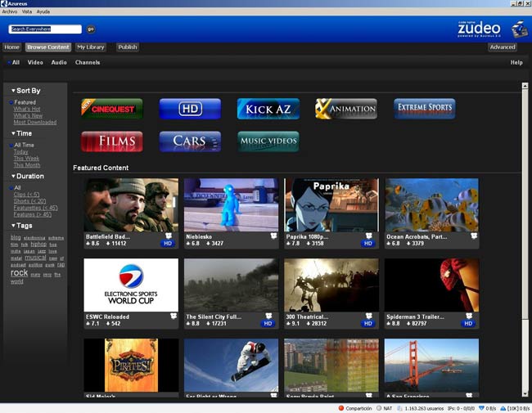Click the comment icon on Spiderman 3 Trailer card
Image resolution: width=532 pixels, height=413 pixels.
click(469, 316)
